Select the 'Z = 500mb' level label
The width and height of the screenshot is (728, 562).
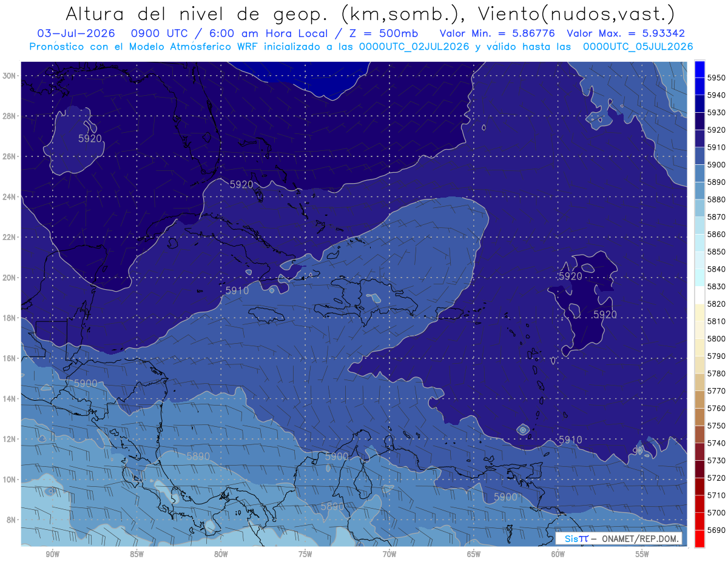tap(384, 33)
